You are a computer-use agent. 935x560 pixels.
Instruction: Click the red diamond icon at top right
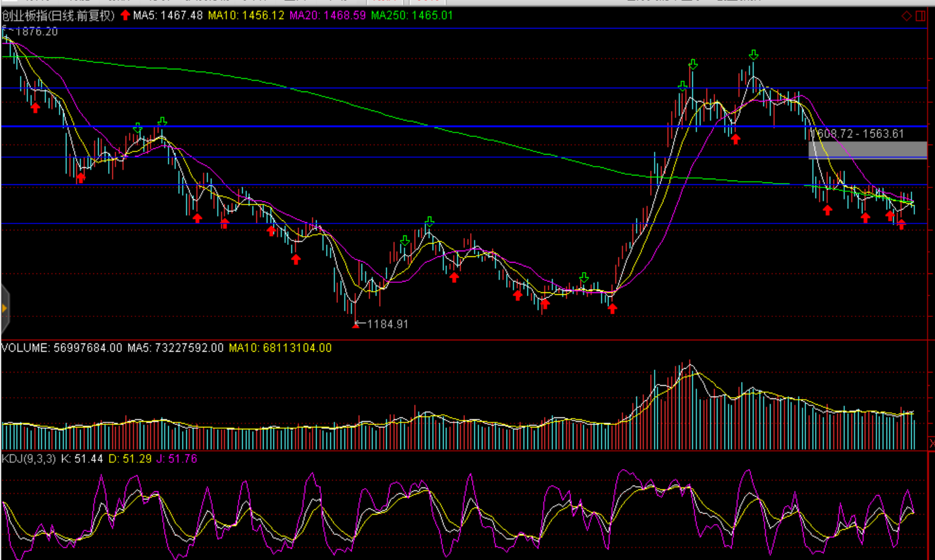tap(907, 16)
